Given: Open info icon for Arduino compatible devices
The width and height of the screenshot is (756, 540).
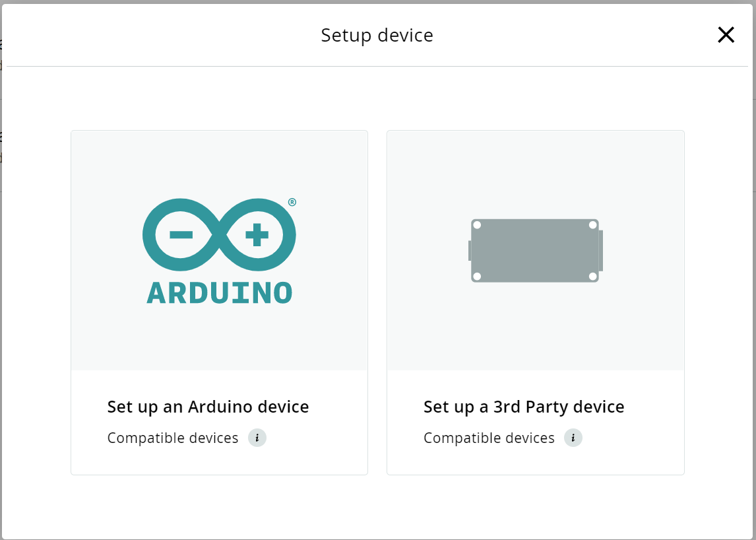Looking at the screenshot, I should [257, 438].
